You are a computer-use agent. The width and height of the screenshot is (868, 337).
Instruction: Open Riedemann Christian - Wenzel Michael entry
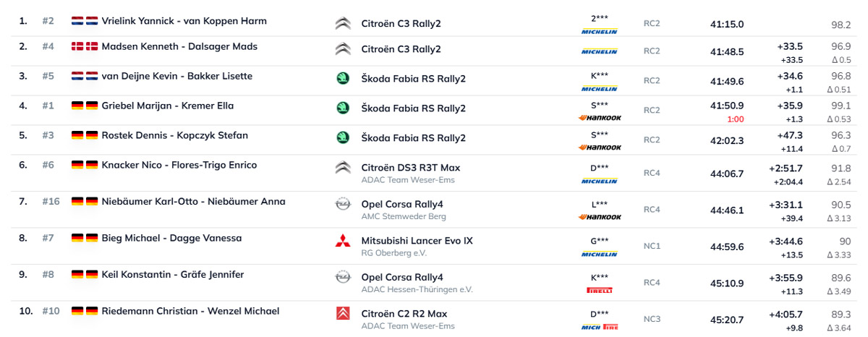click(x=190, y=311)
